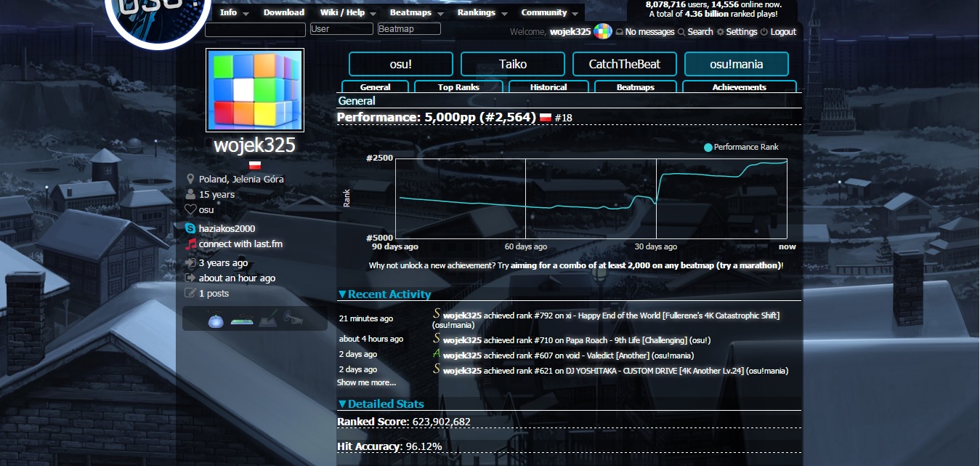Image resolution: width=980 pixels, height=466 pixels.
Task: Open the Download page
Action: click(x=283, y=13)
